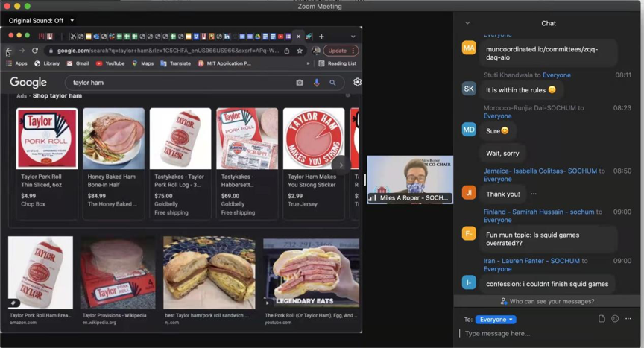
Task: Open Tastykakes Taylor Pork Roll Log product
Action: (x=180, y=163)
